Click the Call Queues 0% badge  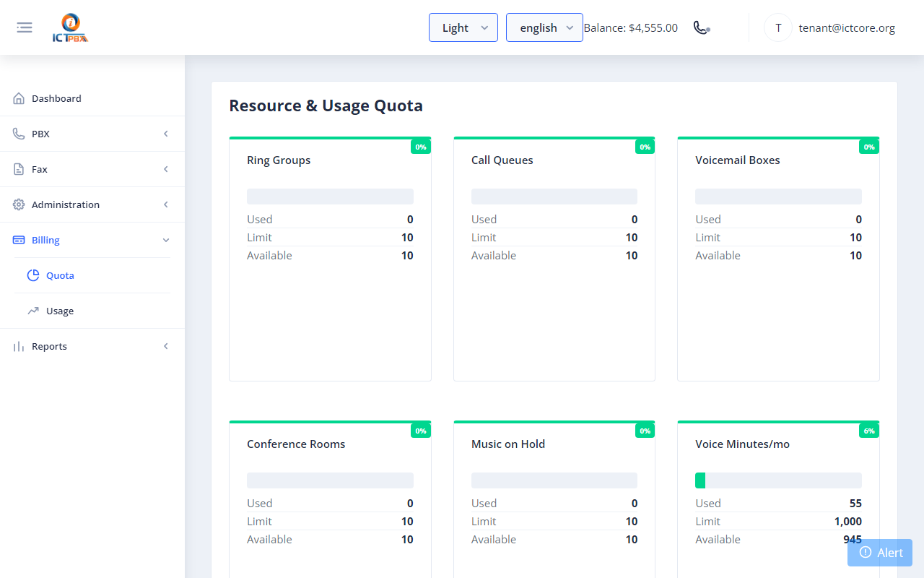pyautogui.click(x=645, y=147)
